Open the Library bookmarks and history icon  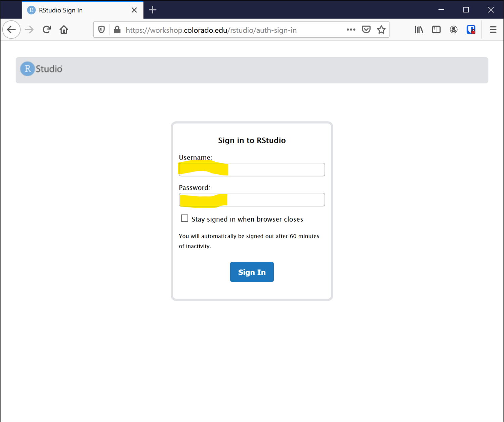419,30
